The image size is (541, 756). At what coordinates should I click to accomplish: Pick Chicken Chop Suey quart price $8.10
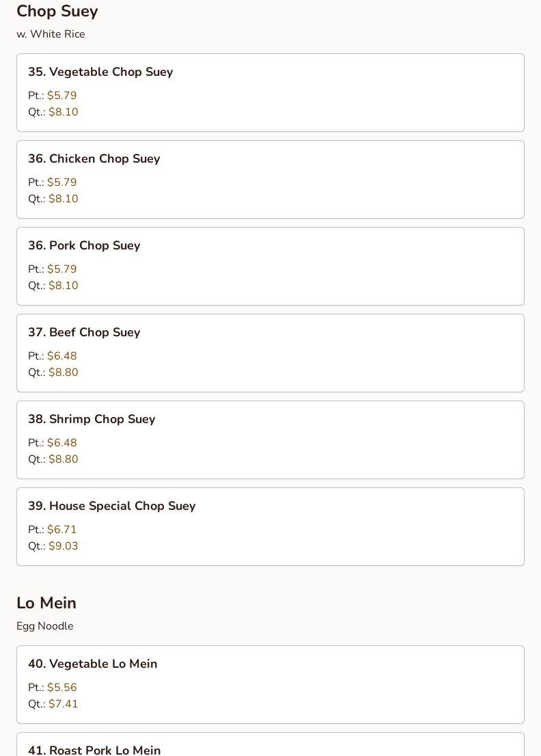[63, 199]
